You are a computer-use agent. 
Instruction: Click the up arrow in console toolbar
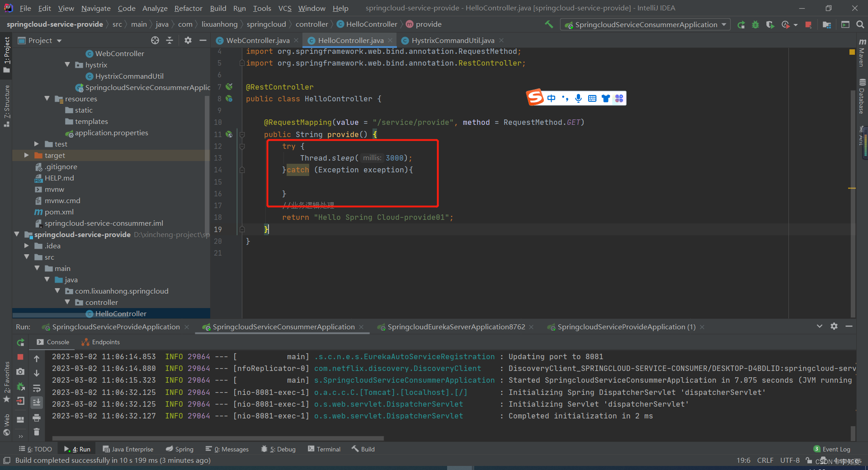(x=37, y=358)
